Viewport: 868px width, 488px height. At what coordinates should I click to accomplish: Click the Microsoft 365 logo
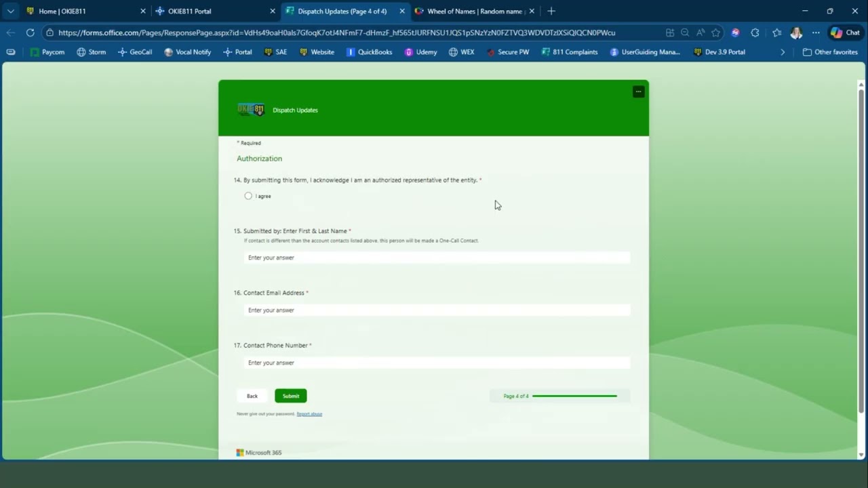click(258, 453)
